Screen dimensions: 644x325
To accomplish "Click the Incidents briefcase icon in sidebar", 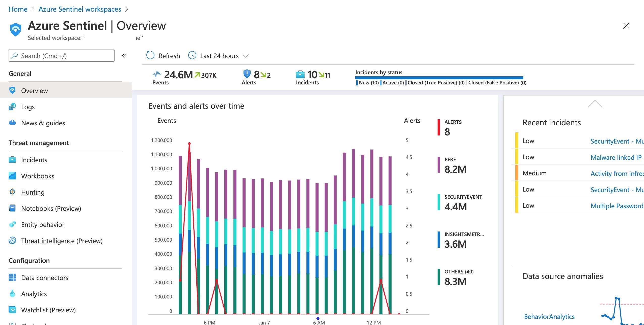I will tap(12, 160).
